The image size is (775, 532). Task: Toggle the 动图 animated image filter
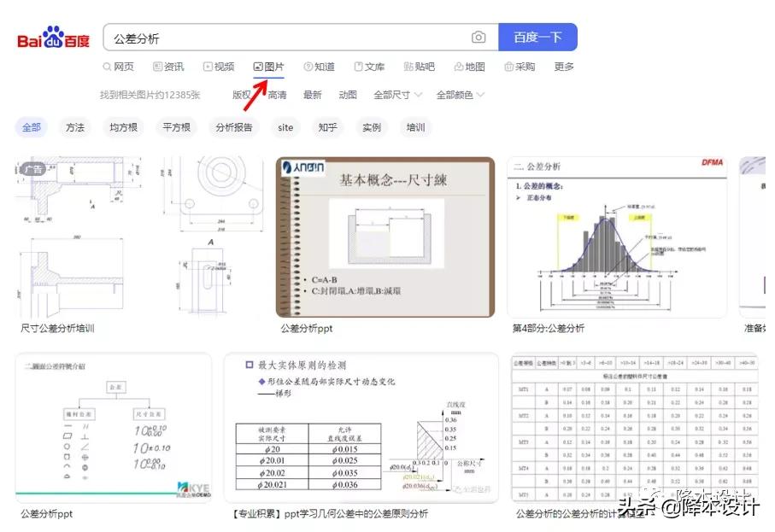coord(348,95)
